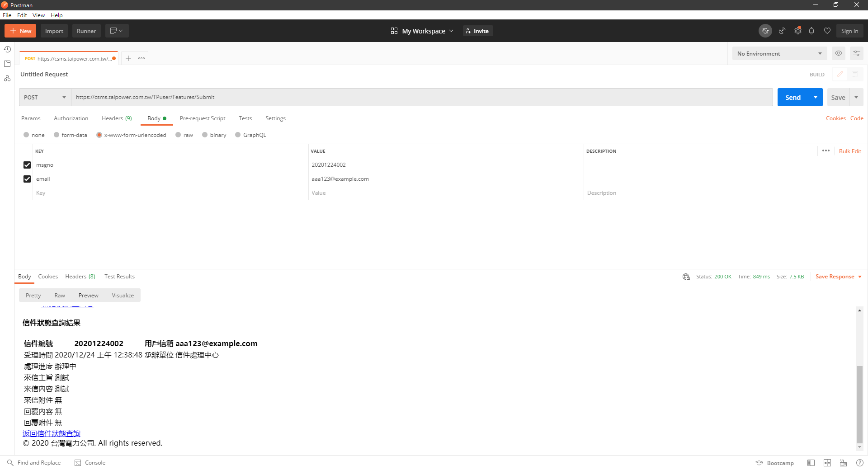Open the Cookies link near Code

pyautogui.click(x=835, y=118)
